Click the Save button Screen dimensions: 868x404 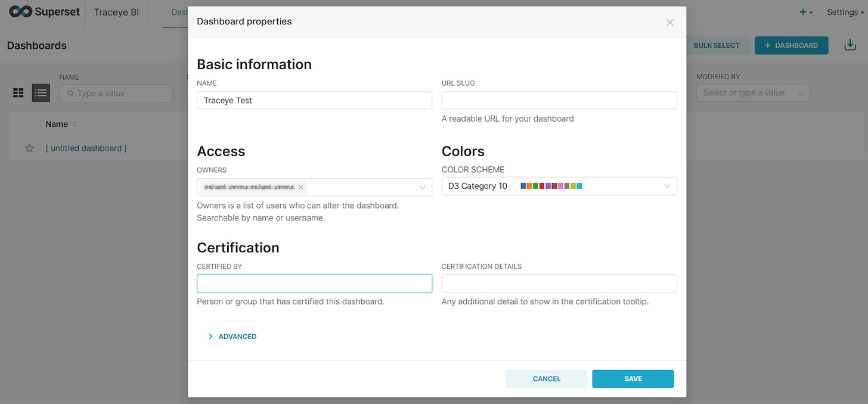pyautogui.click(x=633, y=379)
